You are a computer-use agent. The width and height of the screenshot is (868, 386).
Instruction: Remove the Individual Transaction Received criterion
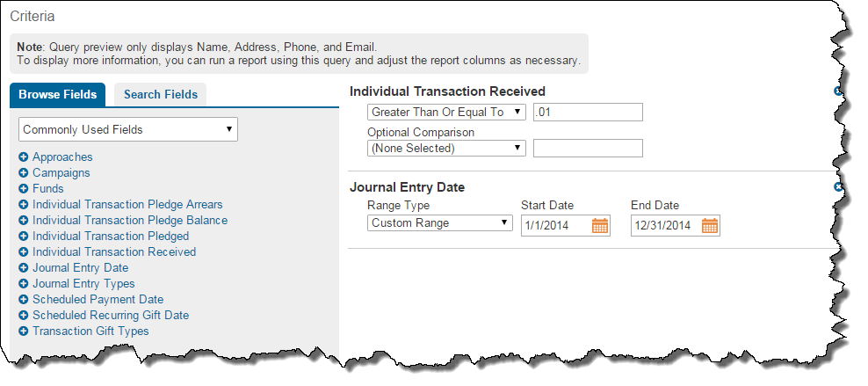838,91
